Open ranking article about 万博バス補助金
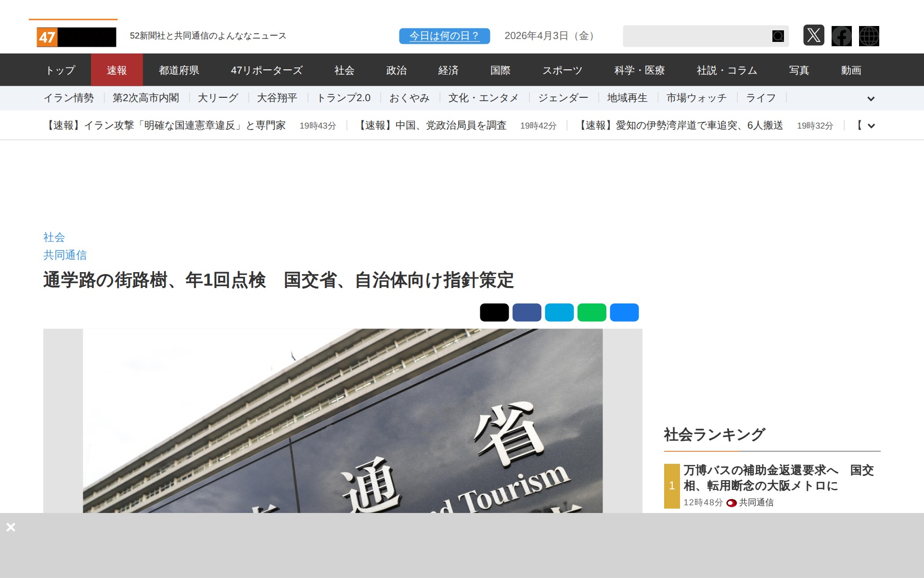 tap(778, 477)
